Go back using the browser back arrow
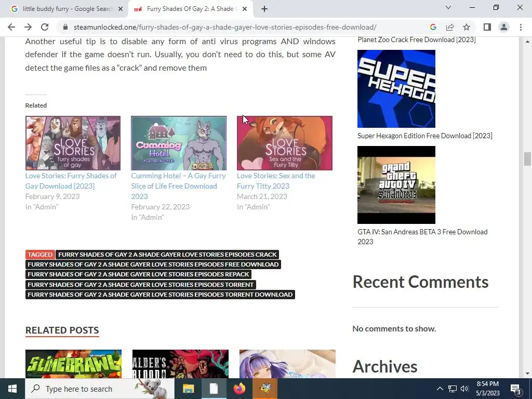The image size is (532, 399). pos(11,27)
